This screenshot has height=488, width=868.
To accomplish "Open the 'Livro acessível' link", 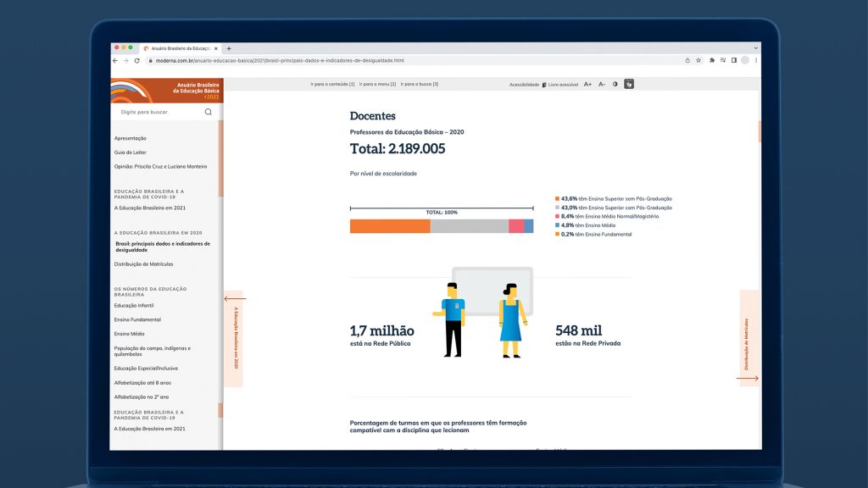I will [560, 85].
